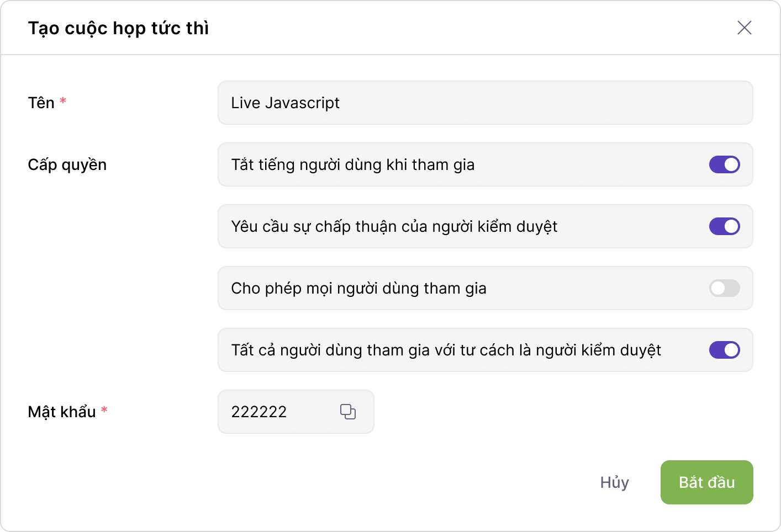Start the meeting with Bắt đầu
The image size is (781, 532).
[706, 482]
